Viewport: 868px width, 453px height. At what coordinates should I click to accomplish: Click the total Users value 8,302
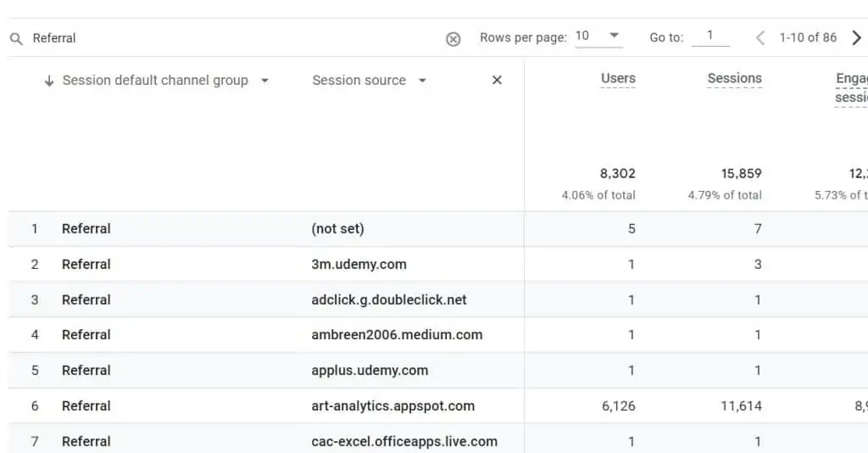point(618,174)
